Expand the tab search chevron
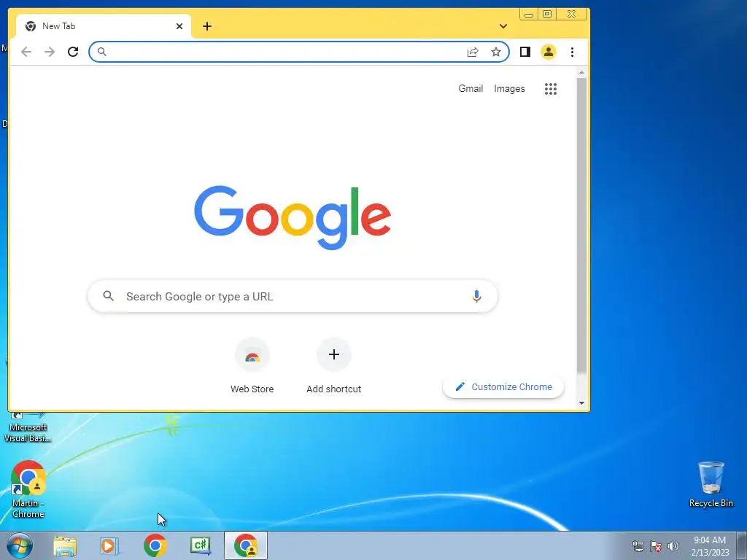Image resolution: width=747 pixels, height=560 pixels. (x=503, y=26)
